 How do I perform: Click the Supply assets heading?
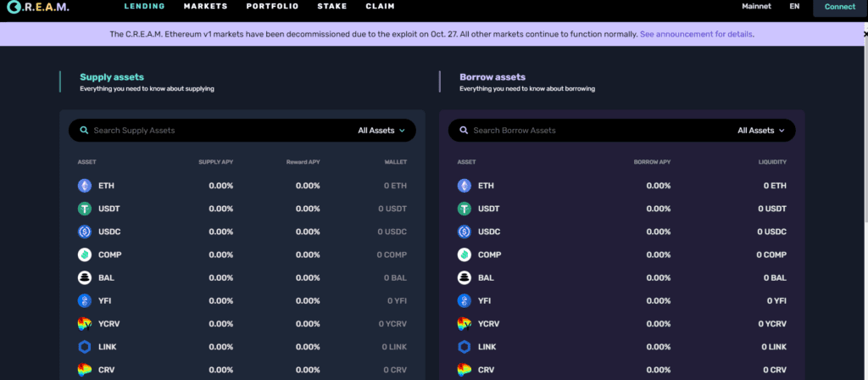(x=112, y=77)
